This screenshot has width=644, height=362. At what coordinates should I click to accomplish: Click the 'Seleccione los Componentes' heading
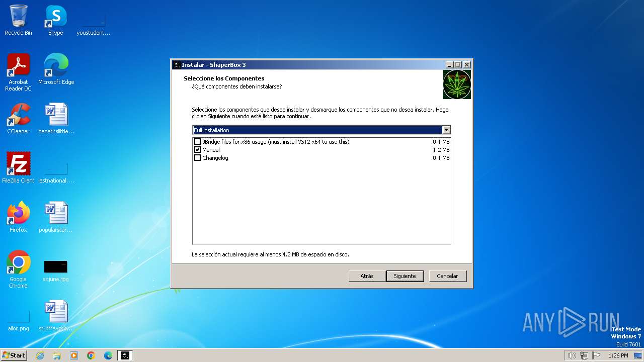(224, 78)
